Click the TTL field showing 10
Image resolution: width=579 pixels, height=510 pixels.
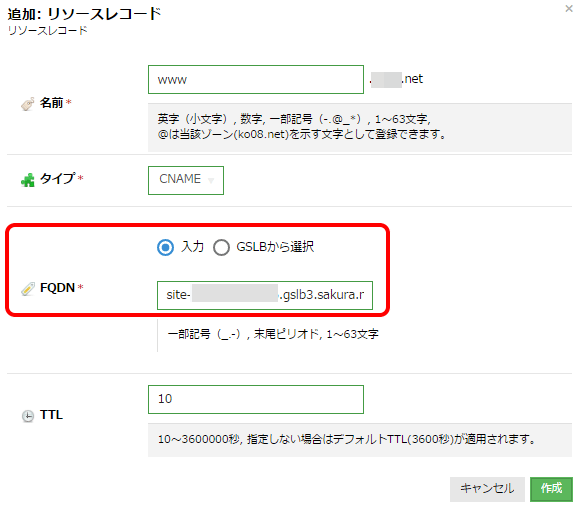pos(256,399)
